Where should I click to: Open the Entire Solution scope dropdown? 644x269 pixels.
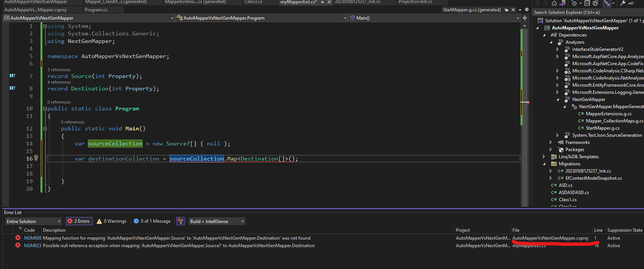(33, 221)
